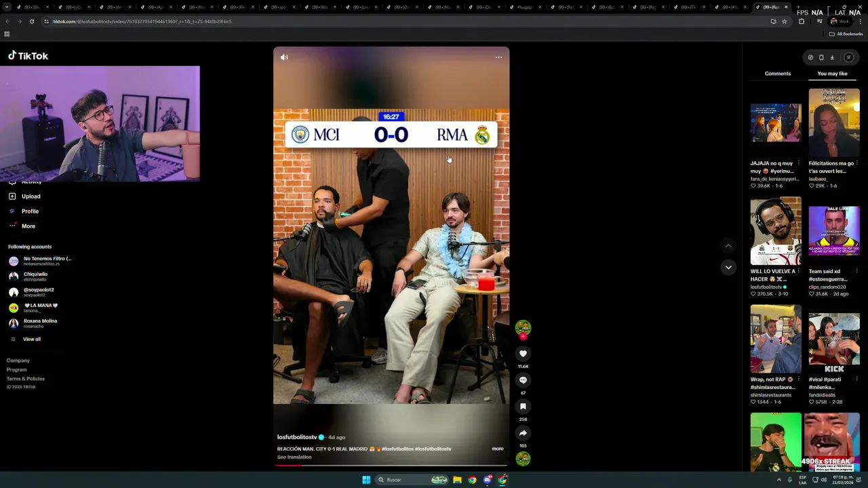Open options for WILL LO VUELVE recommended video
Image resolution: width=868 pixels, height=488 pixels.
click(x=798, y=271)
